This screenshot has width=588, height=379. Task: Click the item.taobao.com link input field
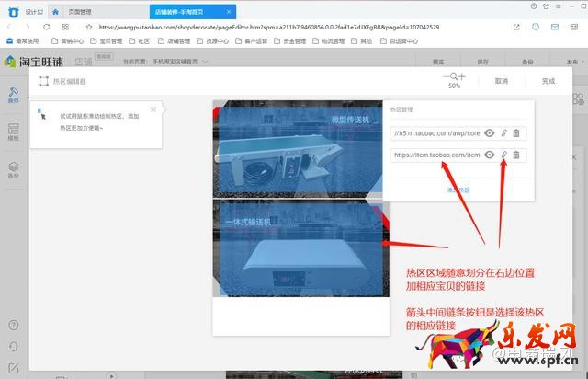435,155
